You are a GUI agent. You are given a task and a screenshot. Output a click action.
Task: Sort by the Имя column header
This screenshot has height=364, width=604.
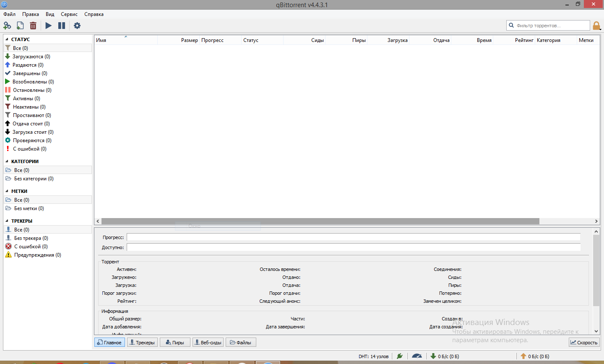[x=126, y=40]
